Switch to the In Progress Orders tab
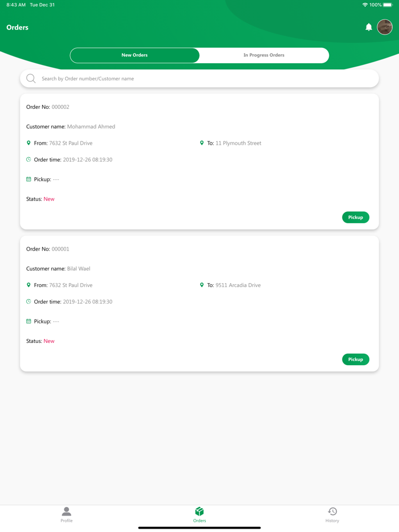 (x=264, y=55)
